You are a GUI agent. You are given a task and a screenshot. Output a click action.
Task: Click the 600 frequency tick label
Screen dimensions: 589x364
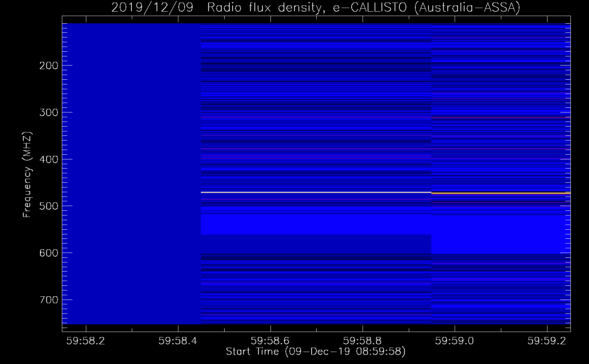[48, 253]
